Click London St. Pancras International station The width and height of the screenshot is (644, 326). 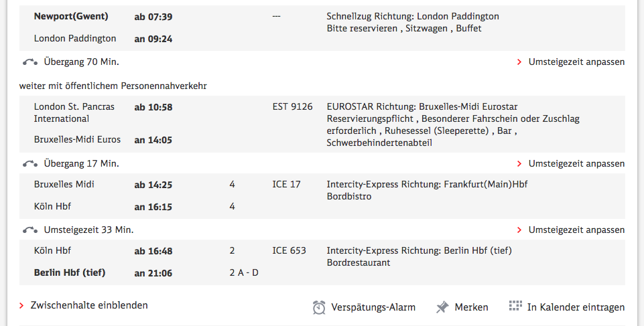coord(74,112)
